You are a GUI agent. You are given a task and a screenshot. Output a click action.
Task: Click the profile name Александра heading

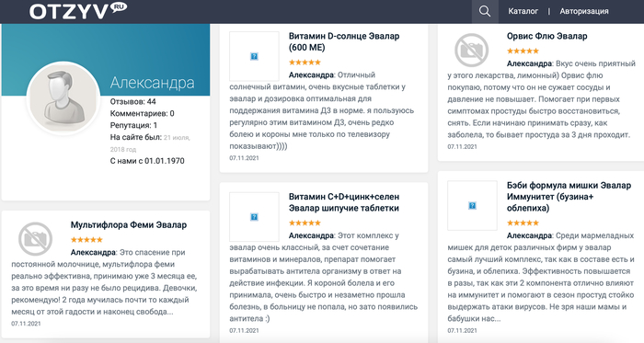(152, 83)
